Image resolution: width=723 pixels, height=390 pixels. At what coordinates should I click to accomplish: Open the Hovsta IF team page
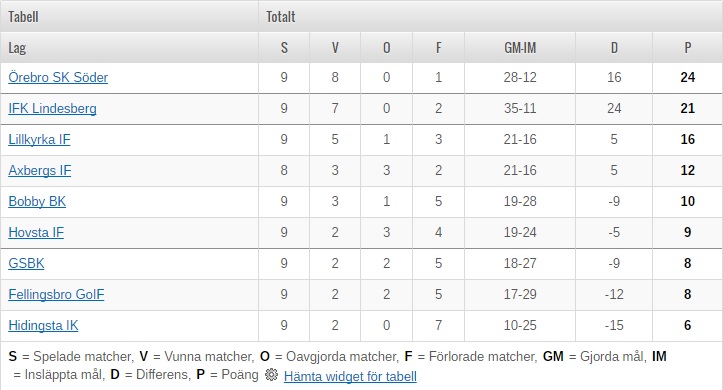coord(36,232)
